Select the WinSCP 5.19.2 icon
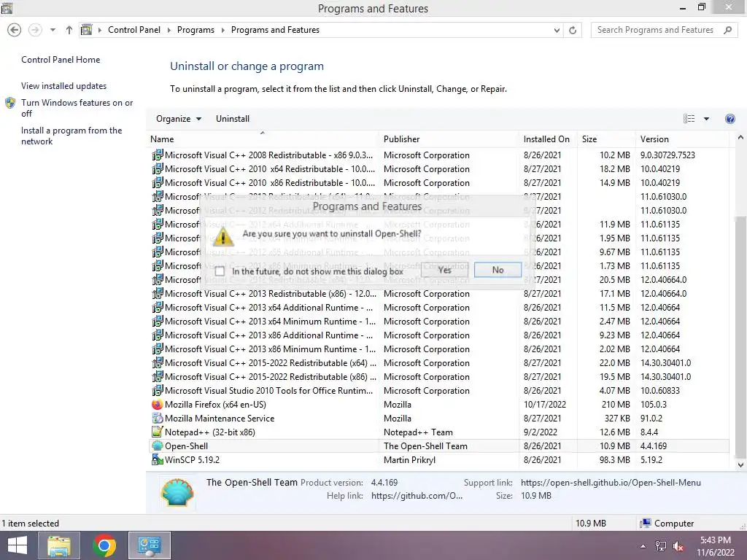 (x=158, y=459)
